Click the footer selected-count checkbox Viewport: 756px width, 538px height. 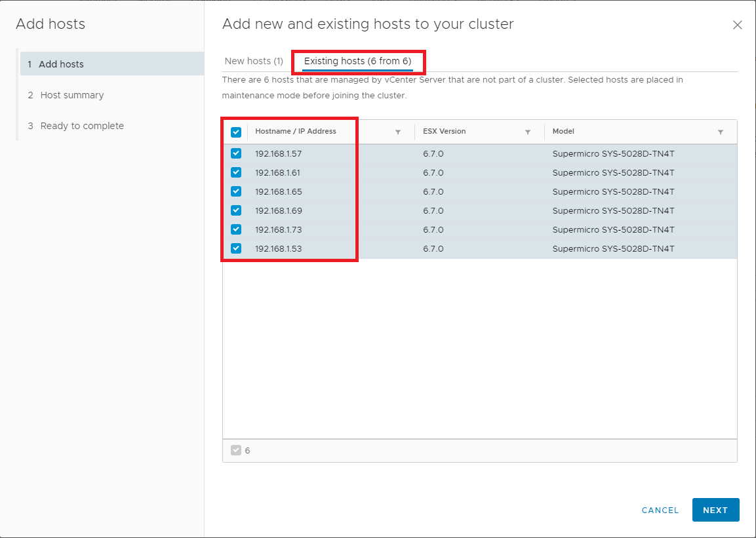pyautogui.click(x=236, y=450)
